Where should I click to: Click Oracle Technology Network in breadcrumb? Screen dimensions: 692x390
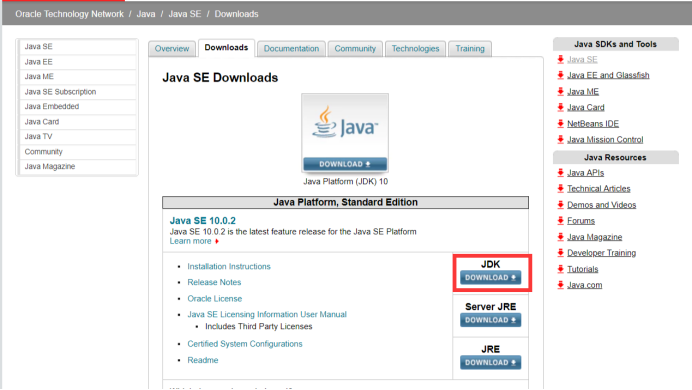coord(69,14)
